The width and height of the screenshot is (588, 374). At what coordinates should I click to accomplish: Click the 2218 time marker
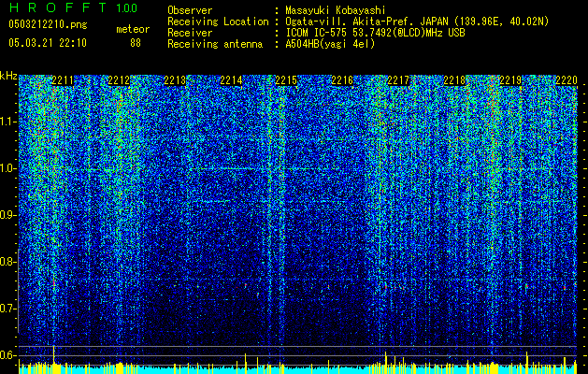point(454,80)
